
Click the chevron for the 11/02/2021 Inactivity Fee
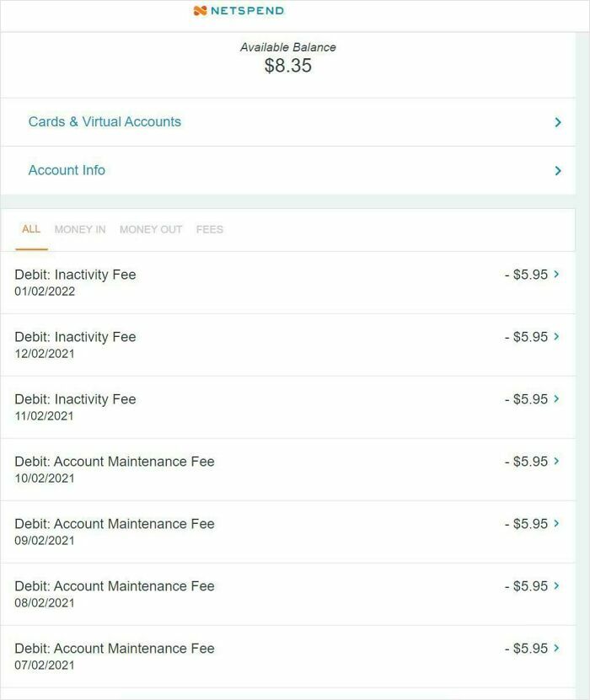[556, 398]
